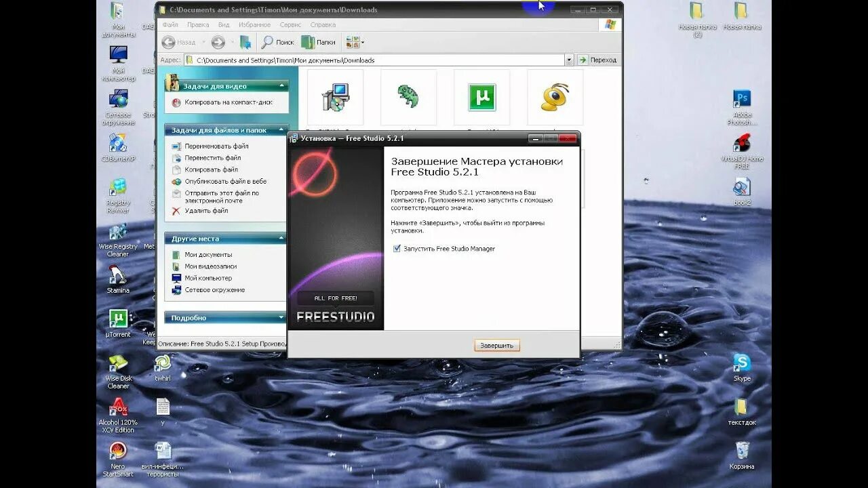868x488 pixels.
Task: Expand the Подробно details panel
Action: pyautogui.click(x=281, y=317)
